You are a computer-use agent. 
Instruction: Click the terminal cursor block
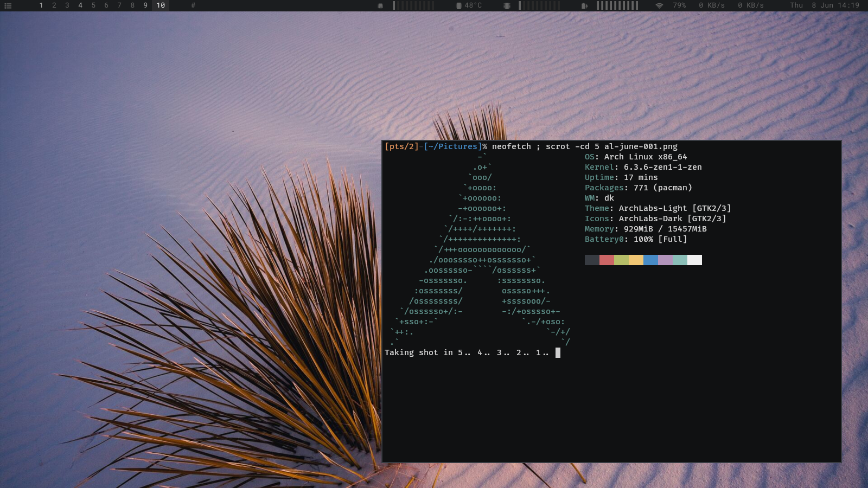pyautogui.click(x=558, y=352)
